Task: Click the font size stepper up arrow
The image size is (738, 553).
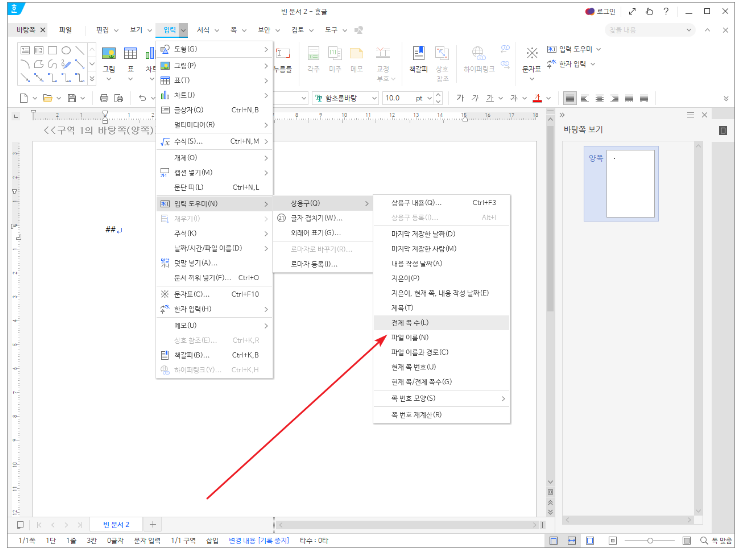Action: tap(439, 95)
